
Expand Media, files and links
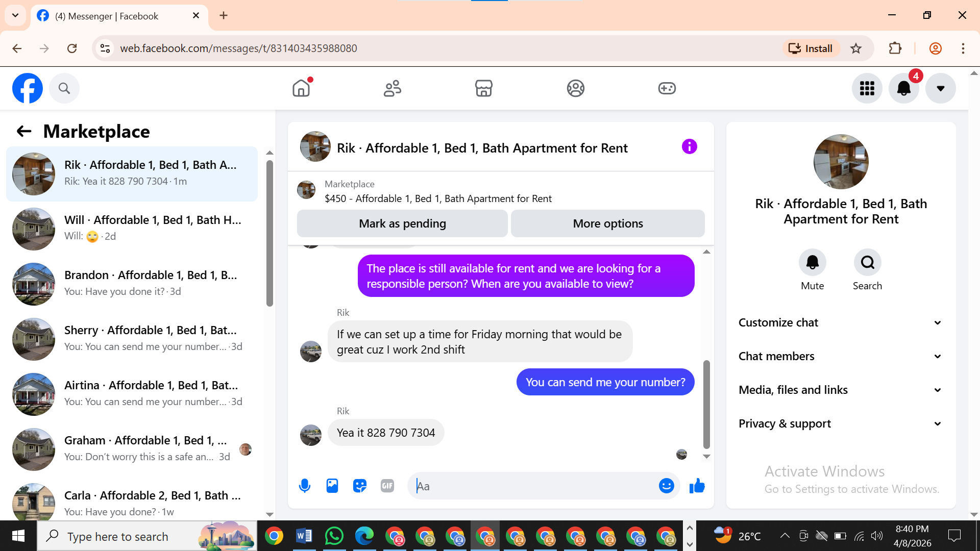tap(841, 390)
